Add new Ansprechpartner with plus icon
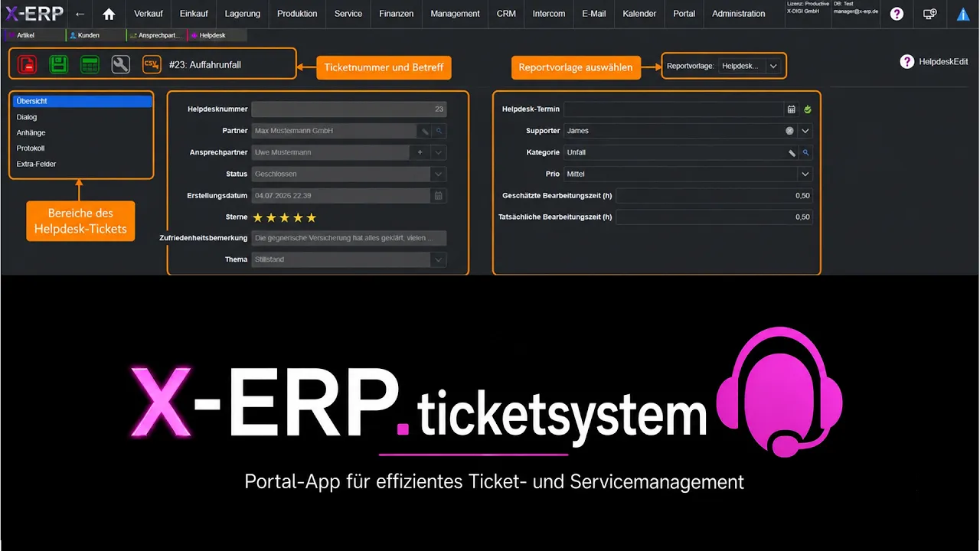Viewport: 980px width, 551px height. (x=420, y=152)
